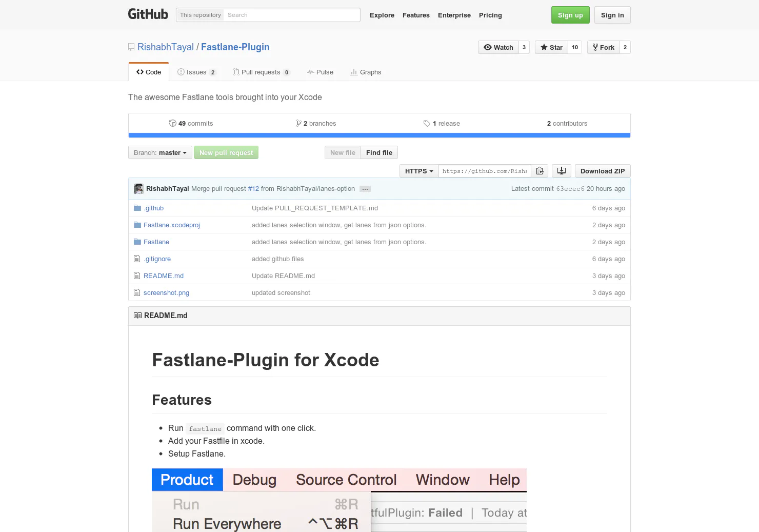Open pull request #12 link
The height and width of the screenshot is (532, 759).
253,189
